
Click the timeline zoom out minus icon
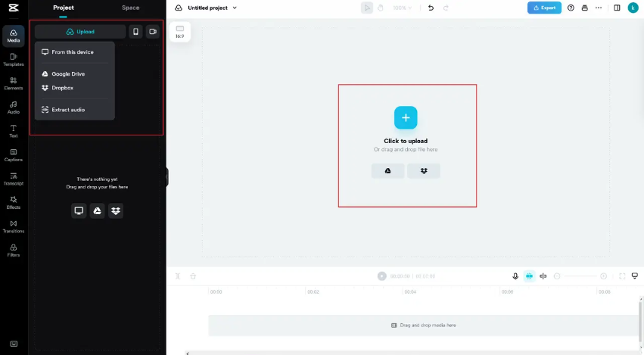[x=557, y=276]
